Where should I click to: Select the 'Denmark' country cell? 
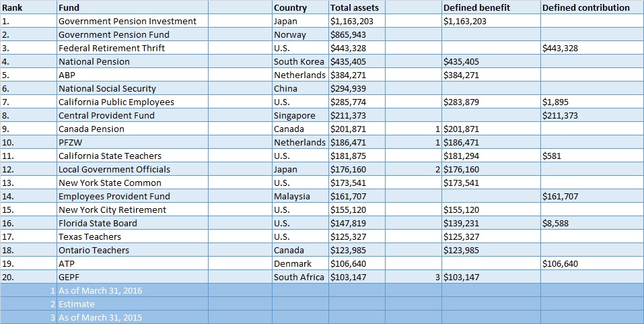tap(300, 263)
